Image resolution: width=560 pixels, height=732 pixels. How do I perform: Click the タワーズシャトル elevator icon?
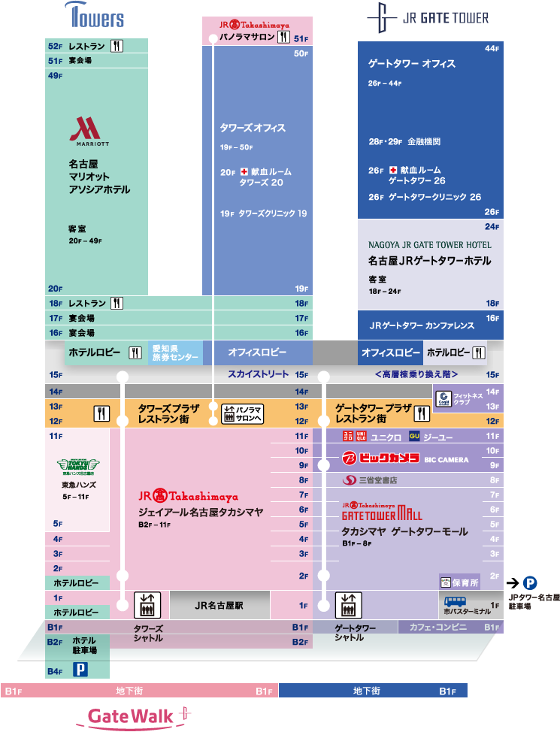[147, 604]
